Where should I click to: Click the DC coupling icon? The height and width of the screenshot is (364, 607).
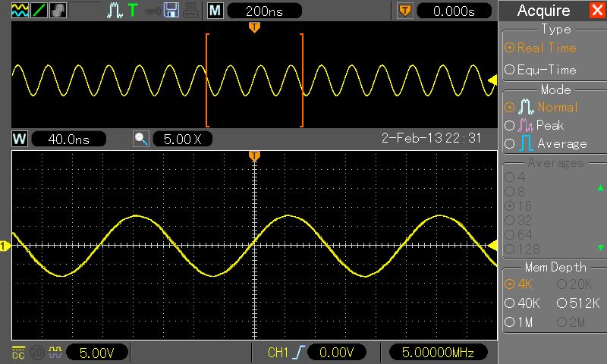[x=18, y=353]
